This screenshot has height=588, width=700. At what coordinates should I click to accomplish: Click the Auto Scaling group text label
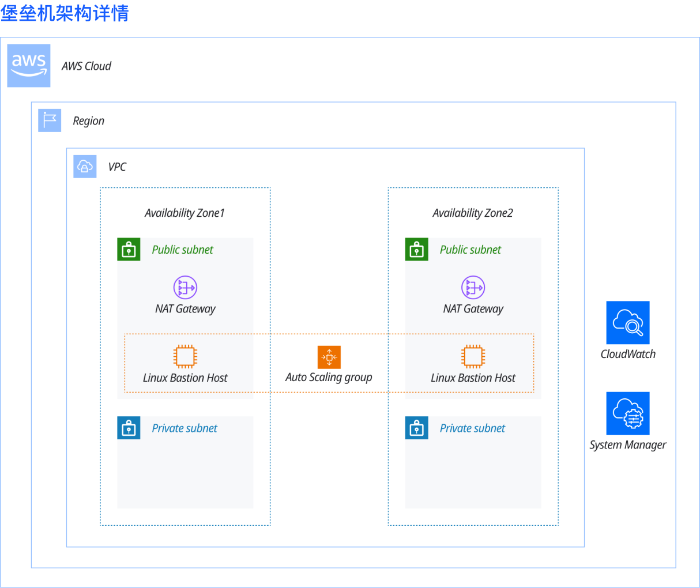coord(329,378)
